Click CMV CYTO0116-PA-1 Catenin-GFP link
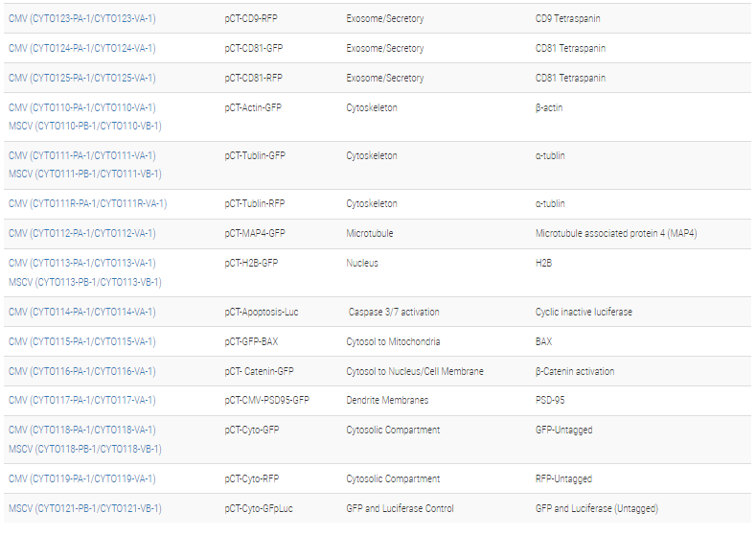The image size is (756, 536). point(81,371)
